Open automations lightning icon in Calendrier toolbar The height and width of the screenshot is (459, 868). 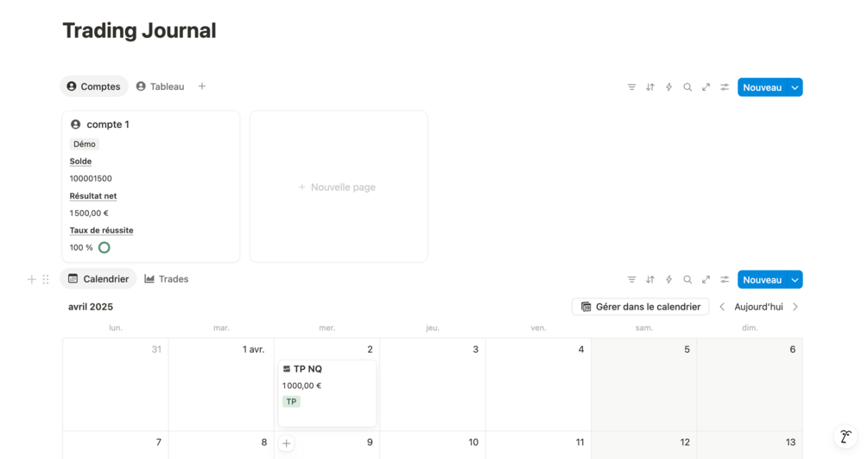click(668, 279)
